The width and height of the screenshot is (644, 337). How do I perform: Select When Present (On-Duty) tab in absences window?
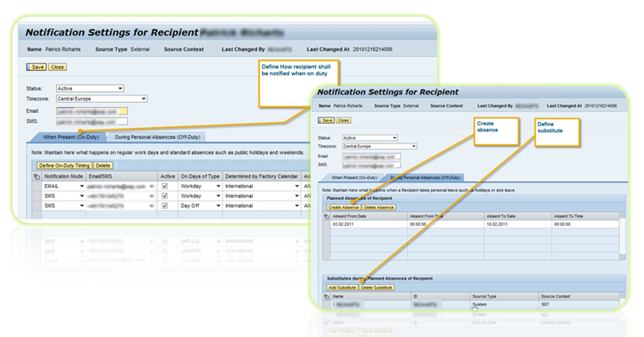pyautogui.click(x=354, y=177)
